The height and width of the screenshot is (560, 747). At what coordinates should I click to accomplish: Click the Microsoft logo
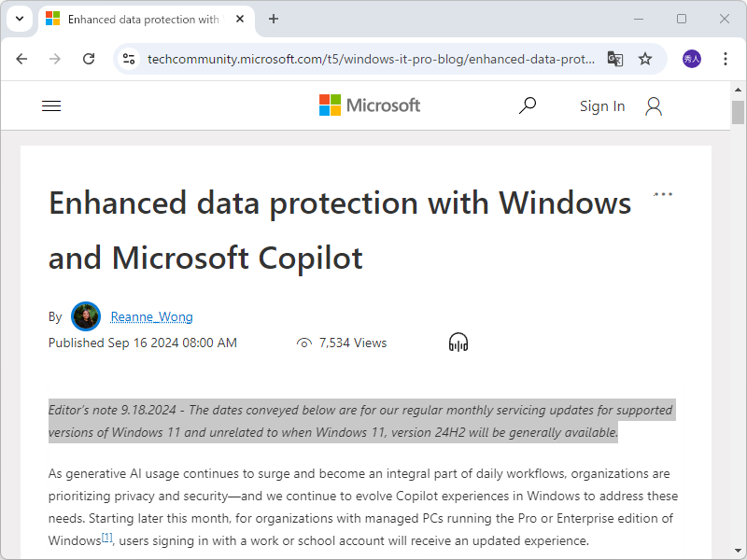[x=370, y=105]
